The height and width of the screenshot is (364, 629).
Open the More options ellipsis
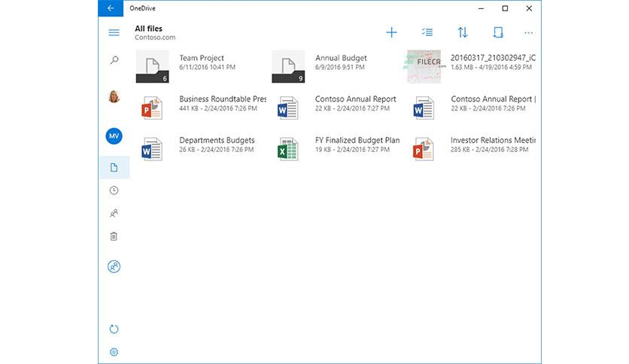[529, 33]
